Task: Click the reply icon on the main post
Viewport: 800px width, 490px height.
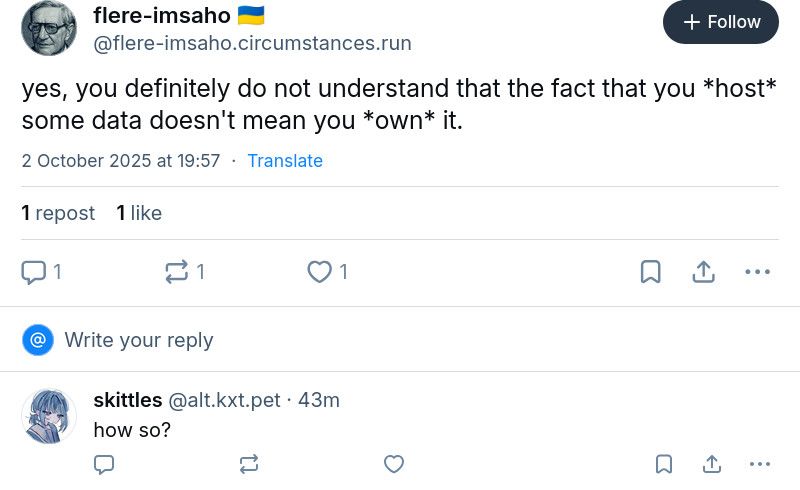Action: [x=34, y=272]
